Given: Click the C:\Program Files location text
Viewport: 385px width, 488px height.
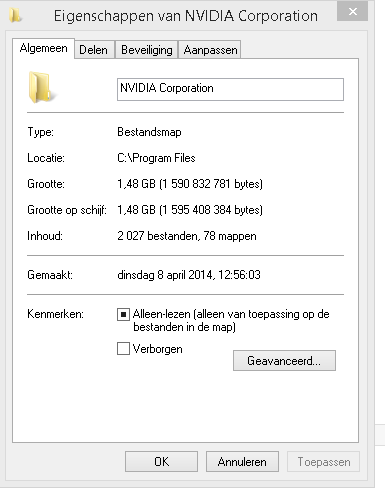Looking at the screenshot, I should [156, 158].
